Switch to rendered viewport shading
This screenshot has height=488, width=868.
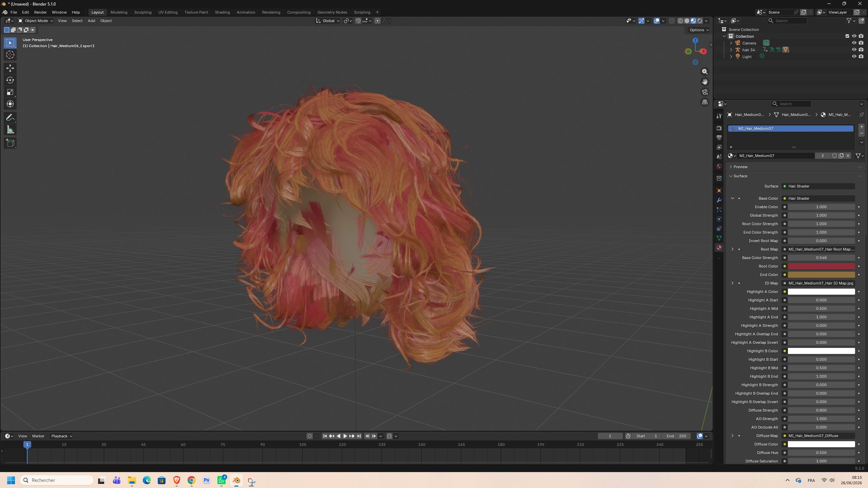coord(700,21)
